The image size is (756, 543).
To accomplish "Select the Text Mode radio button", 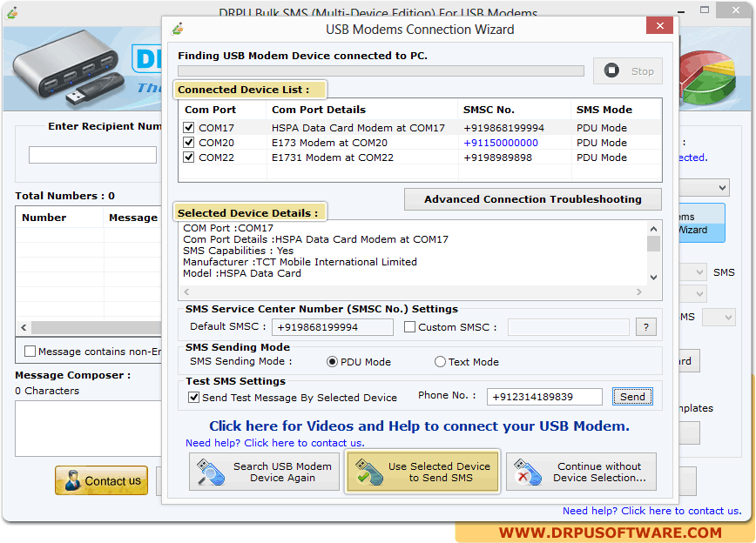I will click(x=440, y=362).
